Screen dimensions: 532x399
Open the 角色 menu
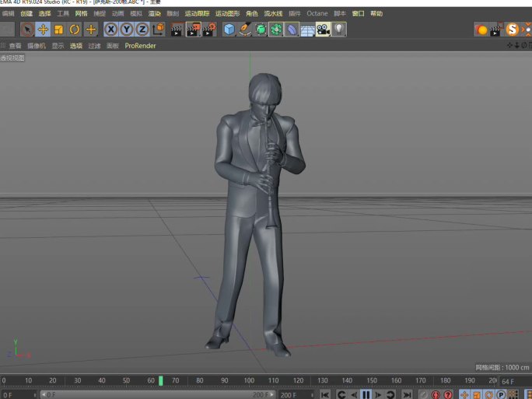252,13
